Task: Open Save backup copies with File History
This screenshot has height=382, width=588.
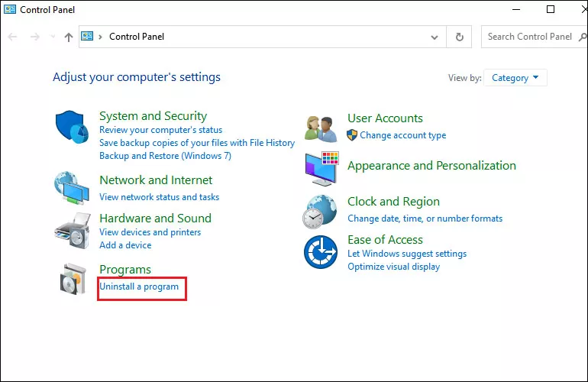Action: [x=197, y=143]
